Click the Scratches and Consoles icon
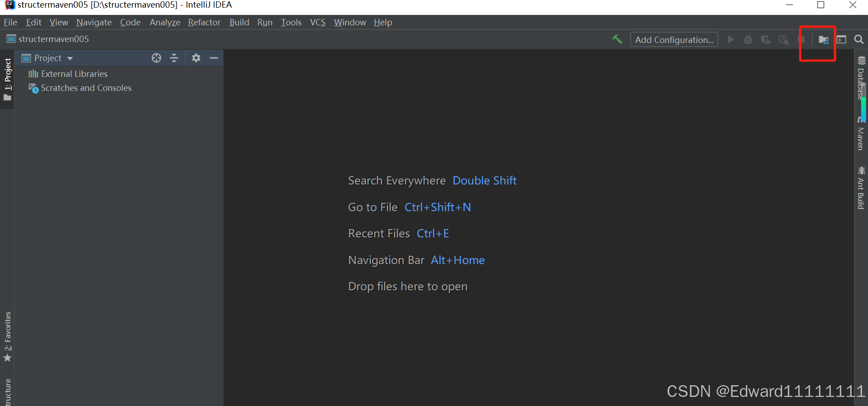This screenshot has width=868, height=406. pyautogui.click(x=33, y=88)
